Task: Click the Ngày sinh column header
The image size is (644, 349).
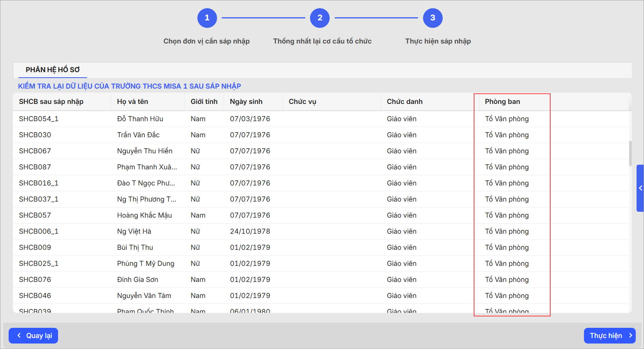Action: coord(246,102)
